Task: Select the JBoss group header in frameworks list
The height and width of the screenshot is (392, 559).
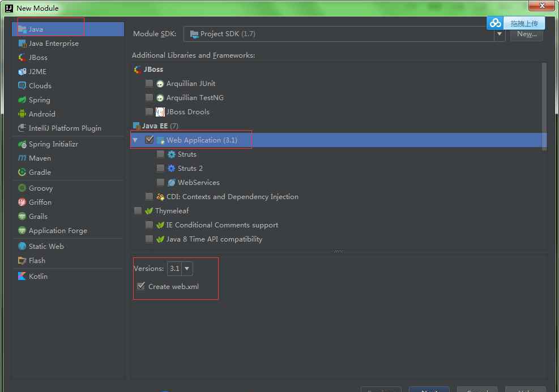Action: (148, 70)
